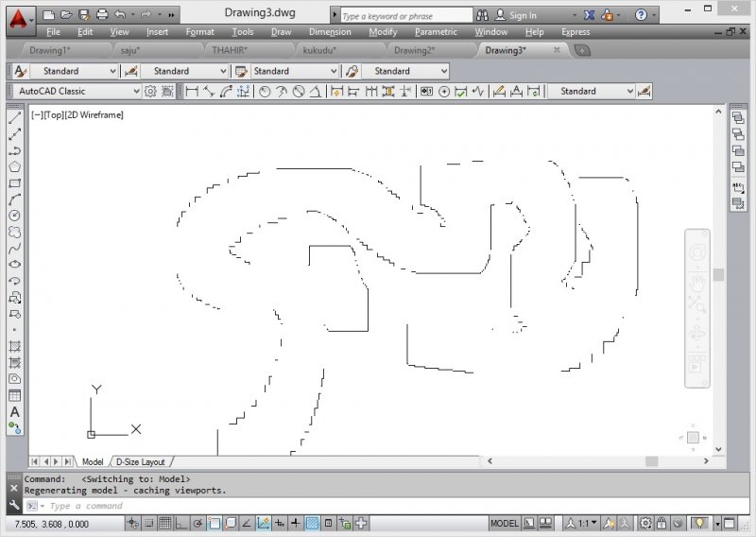Toggle Polar Tracking in status bar
This screenshot has width=756, height=537.
coord(198,523)
